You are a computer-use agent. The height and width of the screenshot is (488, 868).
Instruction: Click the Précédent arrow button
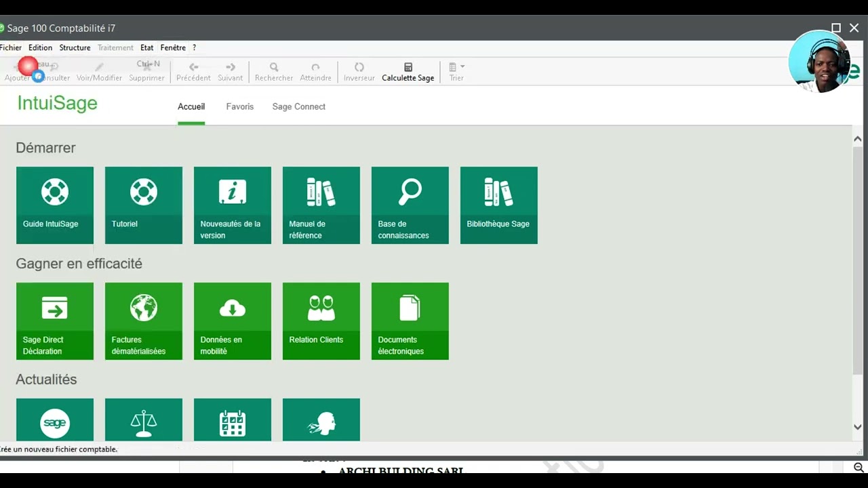coord(193,72)
